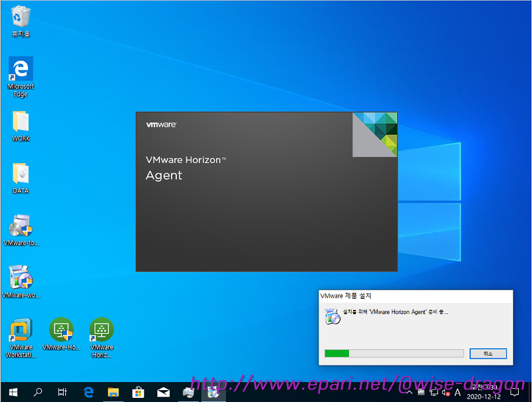The height and width of the screenshot is (402, 532).
Task: Open the Action Center notifications icon
Action: pyautogui.click(x=515, y=393)
